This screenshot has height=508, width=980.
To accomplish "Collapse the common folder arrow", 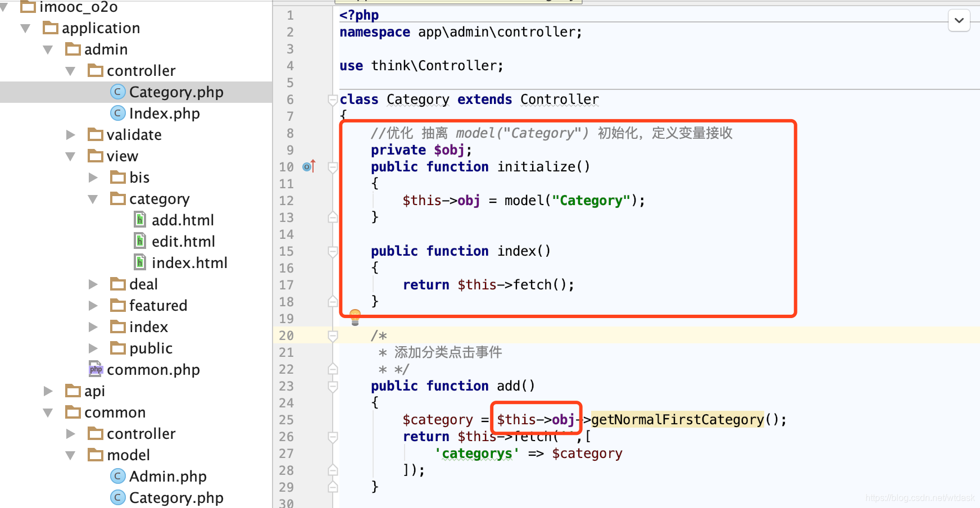I will click(48, 412).
